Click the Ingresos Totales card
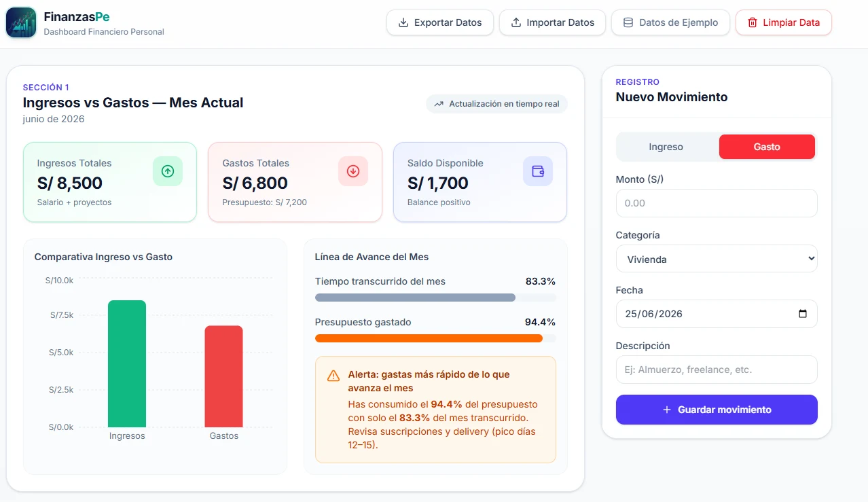Image resolution: width=868 pixels, height=502 pixels. [x=110, y=182]
